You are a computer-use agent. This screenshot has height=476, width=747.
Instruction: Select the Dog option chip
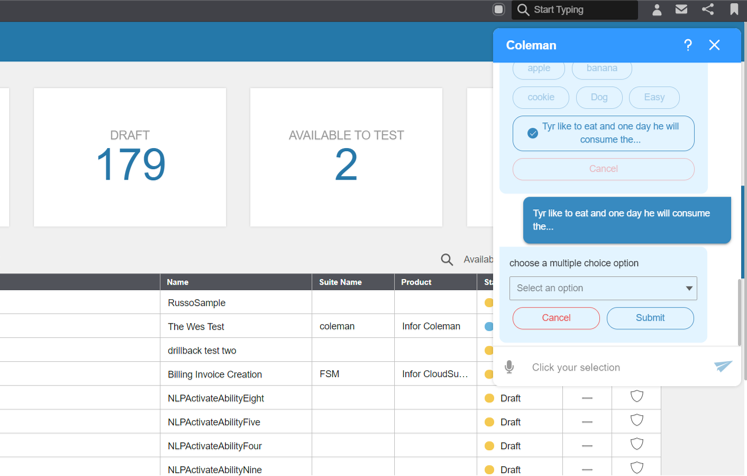point(599,97)
